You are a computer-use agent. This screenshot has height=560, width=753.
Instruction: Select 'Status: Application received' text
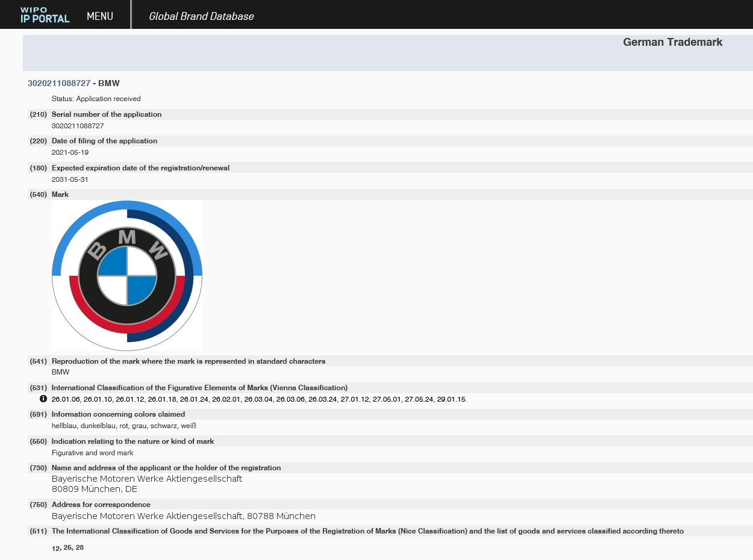[x=96, y=99]
